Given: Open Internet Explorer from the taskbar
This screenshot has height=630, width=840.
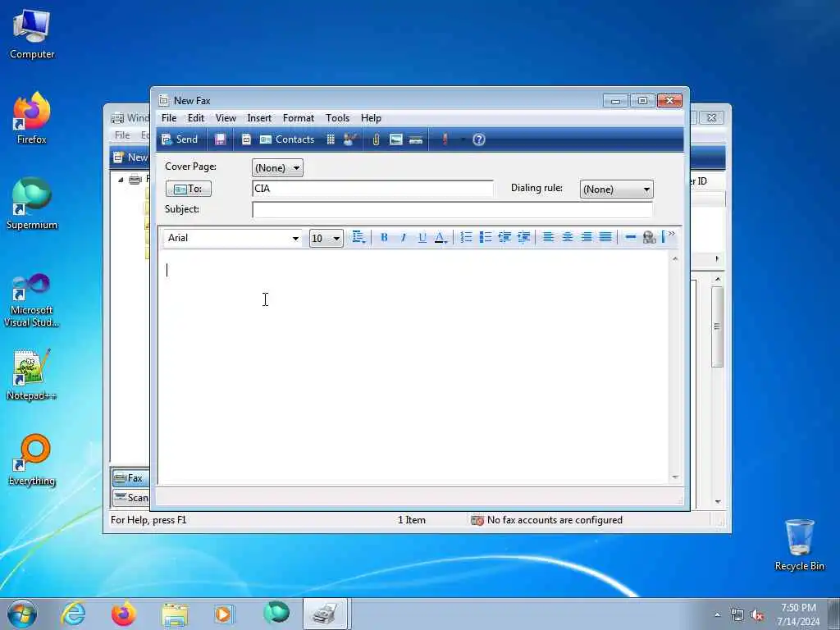Looking at the screenshot, I should pyautogui.click(x=73, y=614).
